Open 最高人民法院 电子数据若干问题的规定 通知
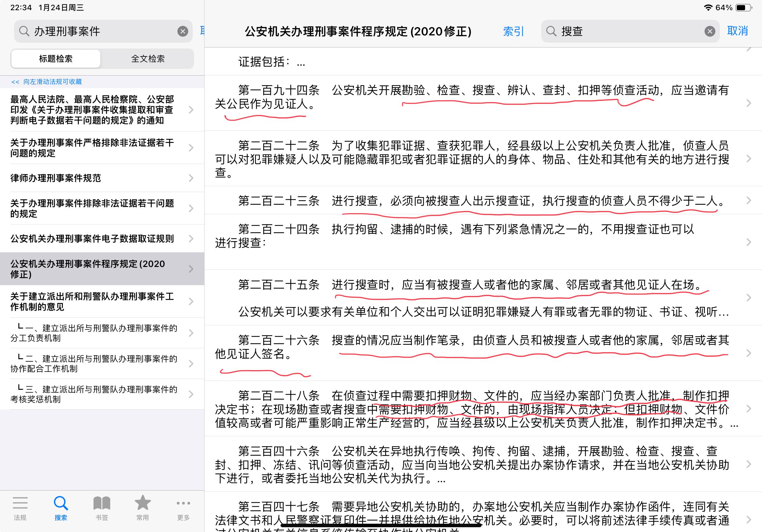 [102, 110]
